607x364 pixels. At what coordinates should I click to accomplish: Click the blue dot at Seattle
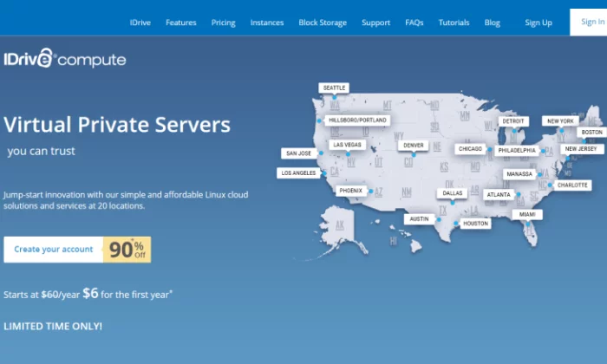coord(335,97)
